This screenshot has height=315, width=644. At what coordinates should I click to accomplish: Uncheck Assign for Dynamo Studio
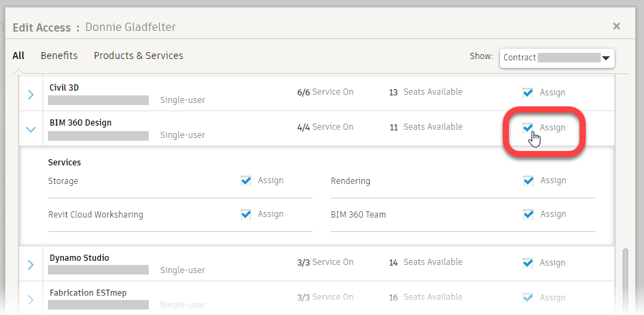[x=528, y=263]
